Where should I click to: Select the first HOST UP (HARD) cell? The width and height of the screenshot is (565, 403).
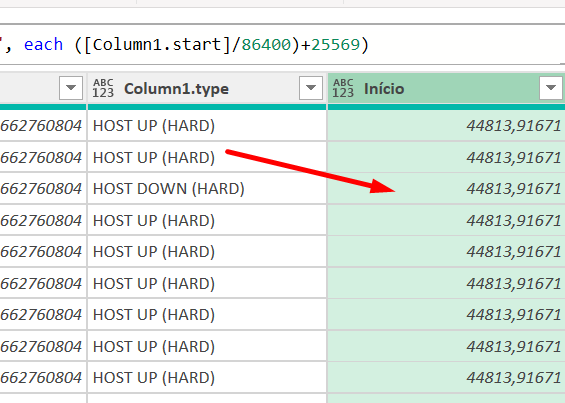[207, 125]
